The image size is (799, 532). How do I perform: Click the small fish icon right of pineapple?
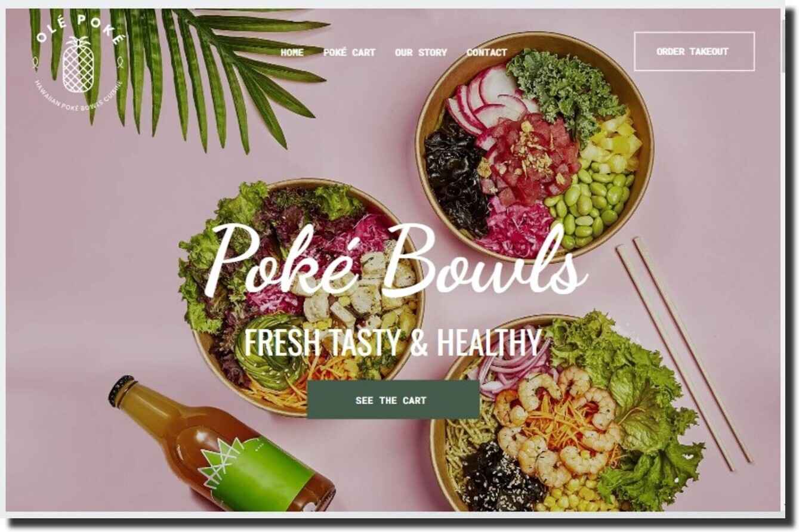(120, 61)
